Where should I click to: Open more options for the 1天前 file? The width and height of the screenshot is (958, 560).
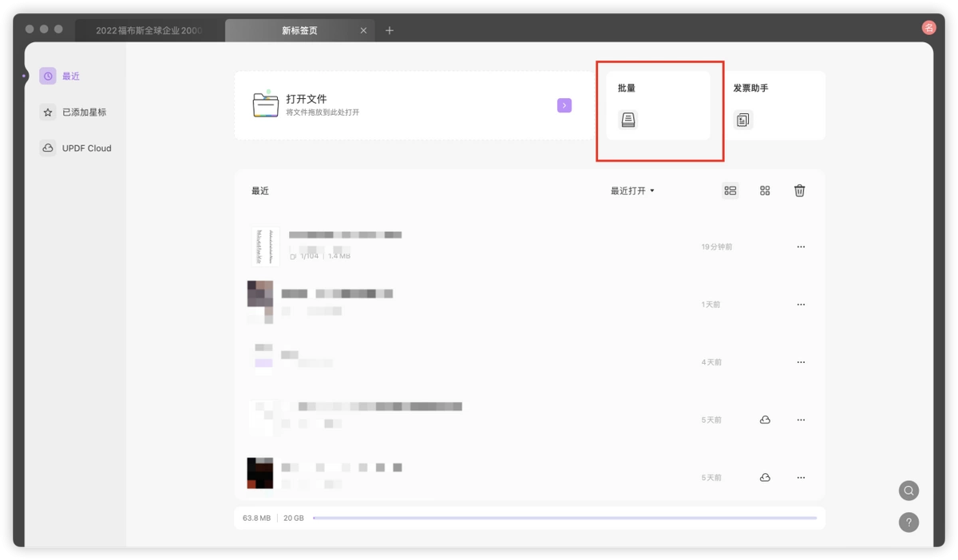[x=801, y=305]
